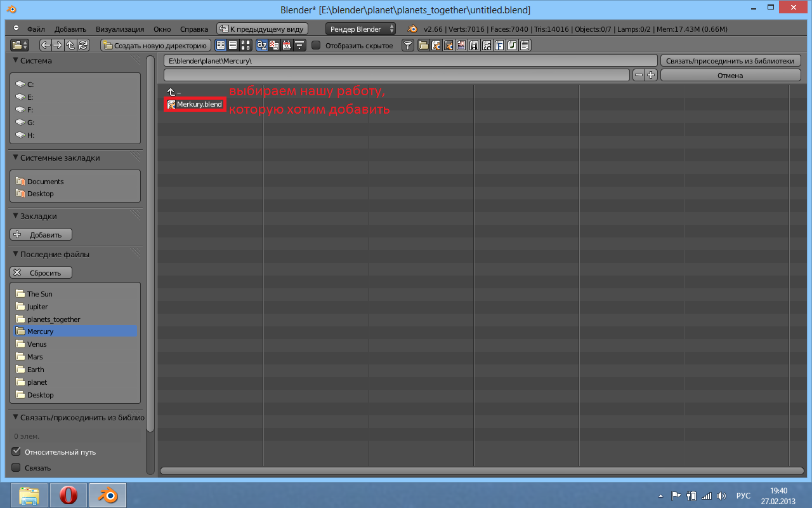812x508 pixels.
Task: Go back to the previous folder
Action: coord(46,45)
